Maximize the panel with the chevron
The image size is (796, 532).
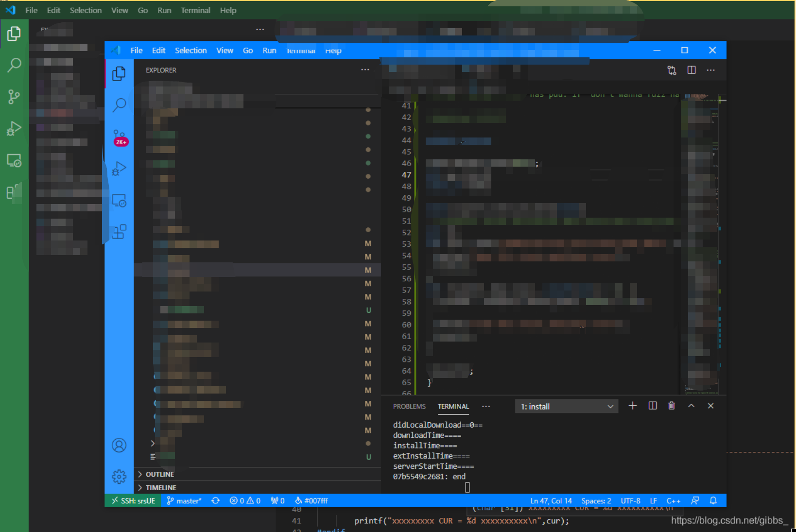pos(692,406)
